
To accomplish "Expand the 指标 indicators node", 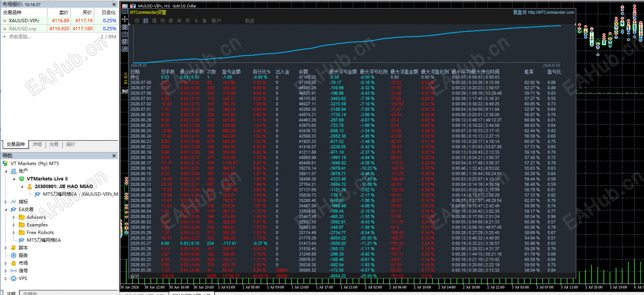I will click(x=6, y=202).
